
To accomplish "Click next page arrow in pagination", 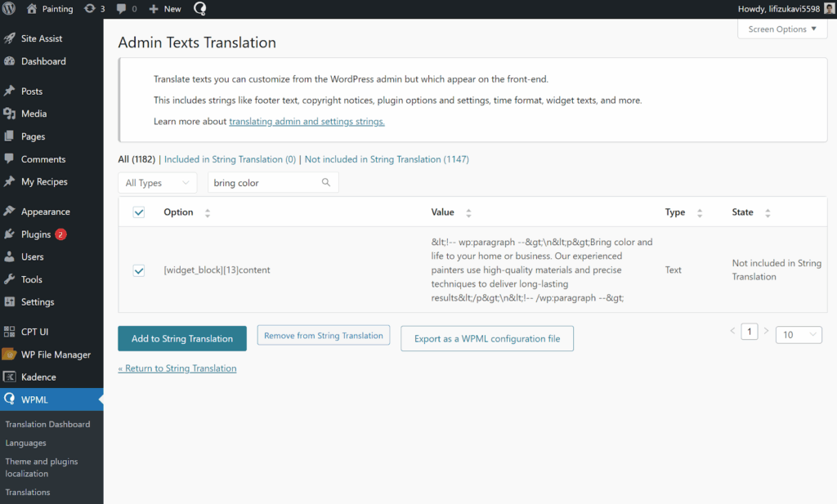I will [766, 331].
